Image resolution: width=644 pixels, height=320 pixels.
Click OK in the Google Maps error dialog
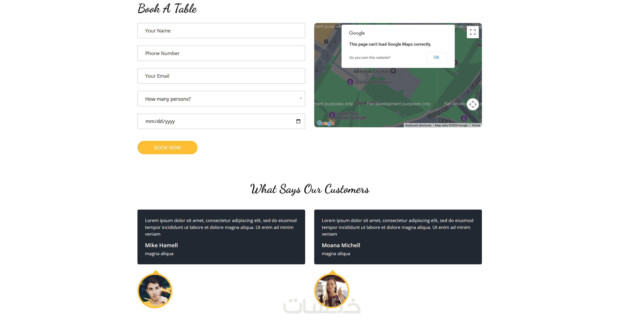tap(436, 58)
